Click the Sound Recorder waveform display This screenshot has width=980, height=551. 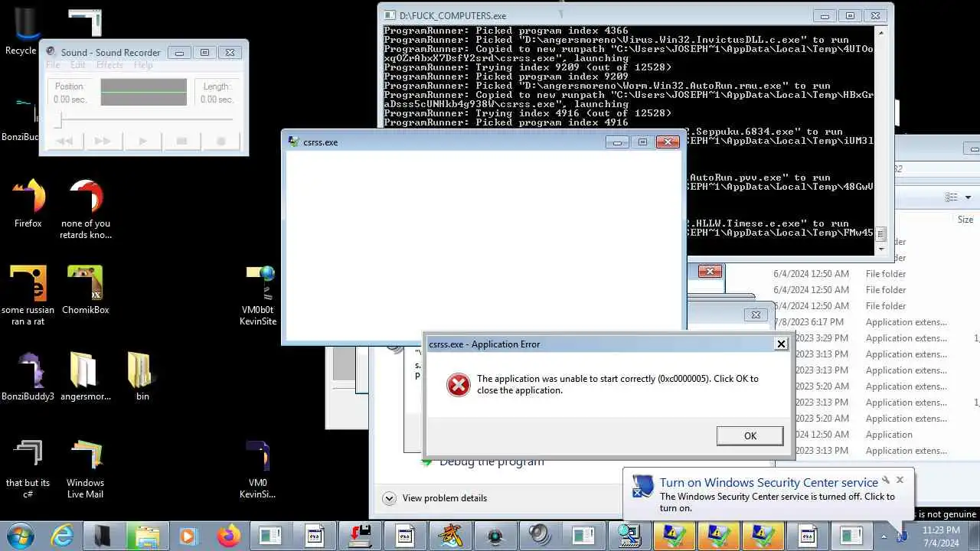click(x=143, y=92)
